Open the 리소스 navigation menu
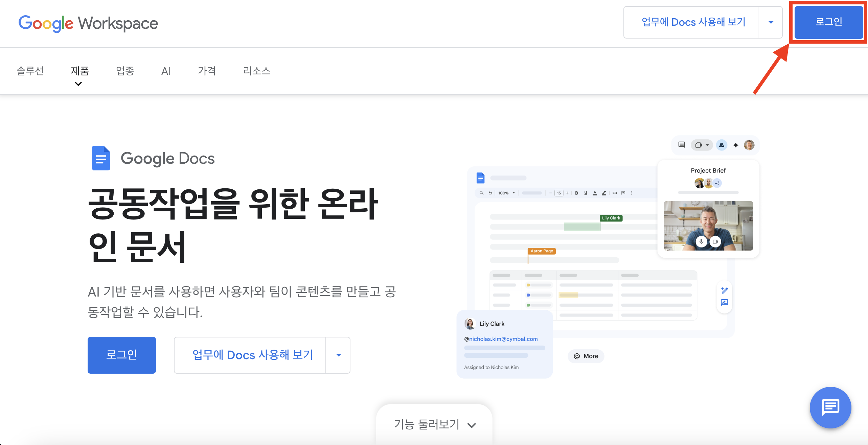The width and height of the screenshot is (868, 445). (257, 71)
